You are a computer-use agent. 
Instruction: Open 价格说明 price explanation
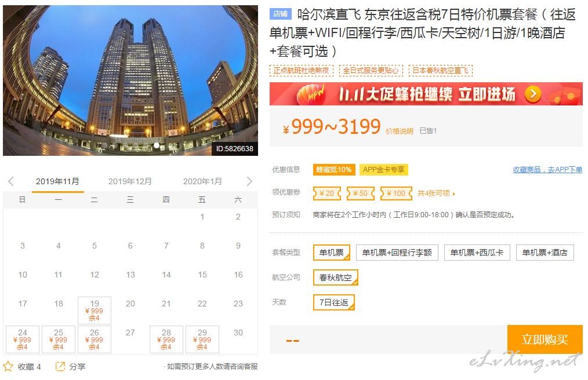click(400, 131)
